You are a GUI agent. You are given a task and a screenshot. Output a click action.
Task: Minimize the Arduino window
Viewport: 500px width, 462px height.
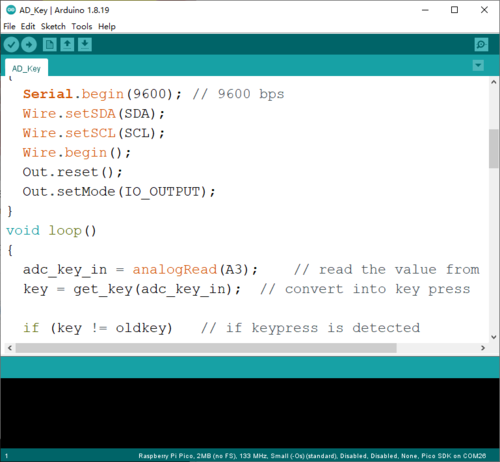coord(425,10)
